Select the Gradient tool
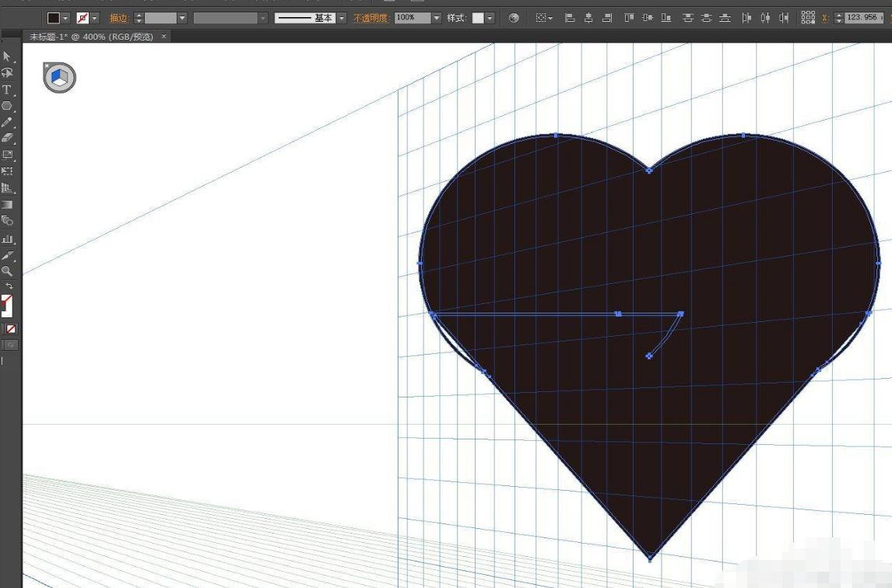 (7, 204)
